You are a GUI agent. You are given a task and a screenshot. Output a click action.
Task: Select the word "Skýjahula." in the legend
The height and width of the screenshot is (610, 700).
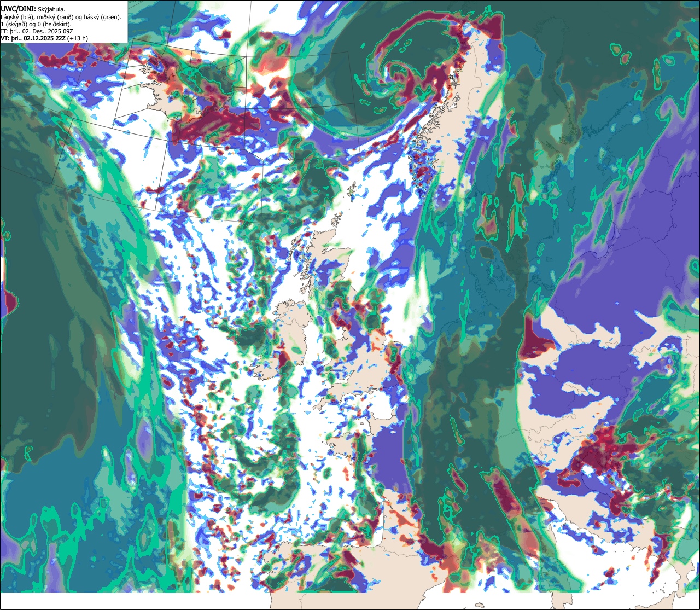coord(52,9)
